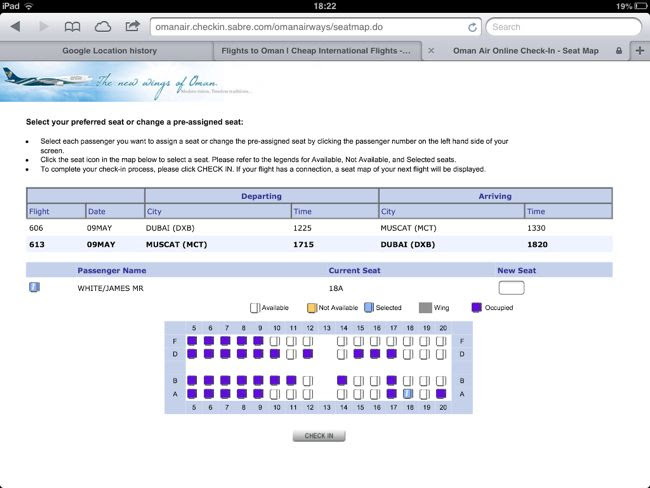Choose available seat 16A

pos(375,394)
